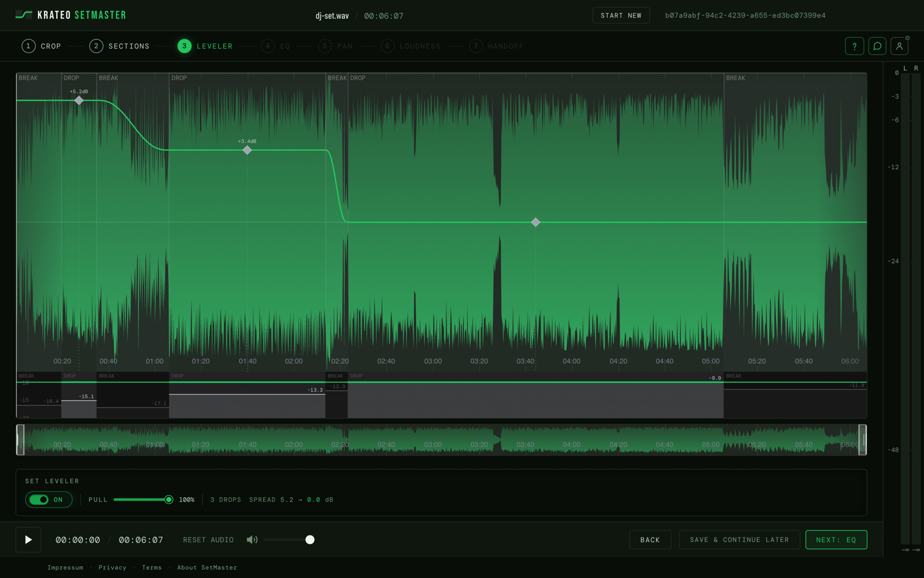Click the 3 DROPS label
924x578 pixels.
click(226, 499)
